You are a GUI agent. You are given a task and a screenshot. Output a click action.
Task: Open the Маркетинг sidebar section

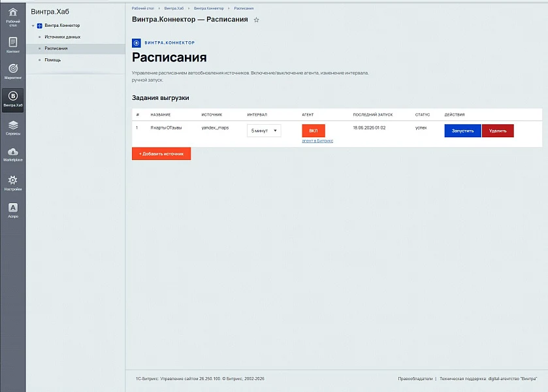tap(13, 71)
